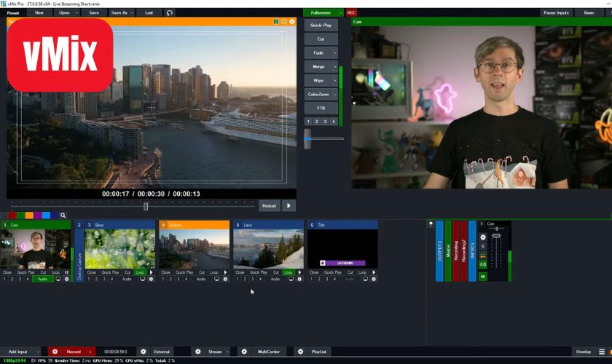Toggle Loop on Bees input
Image resolution: width=612 pixels, height=364 pixels.
click(x=140, y=272)
